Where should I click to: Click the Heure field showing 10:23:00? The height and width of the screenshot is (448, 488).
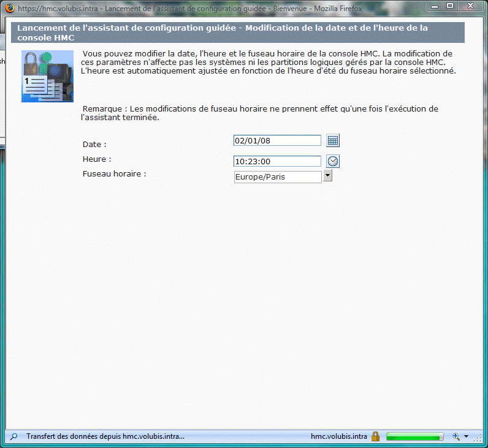point(277,161)
